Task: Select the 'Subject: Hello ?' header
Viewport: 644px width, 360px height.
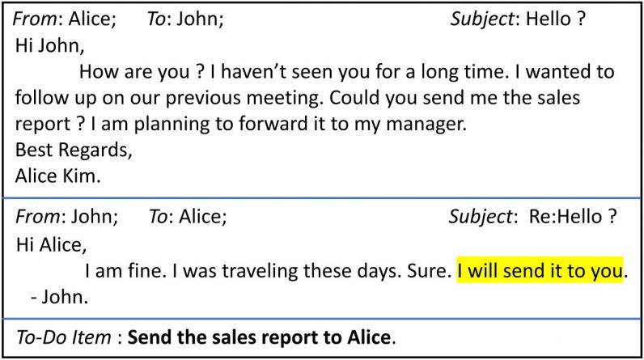Action: tap(518, 19)
